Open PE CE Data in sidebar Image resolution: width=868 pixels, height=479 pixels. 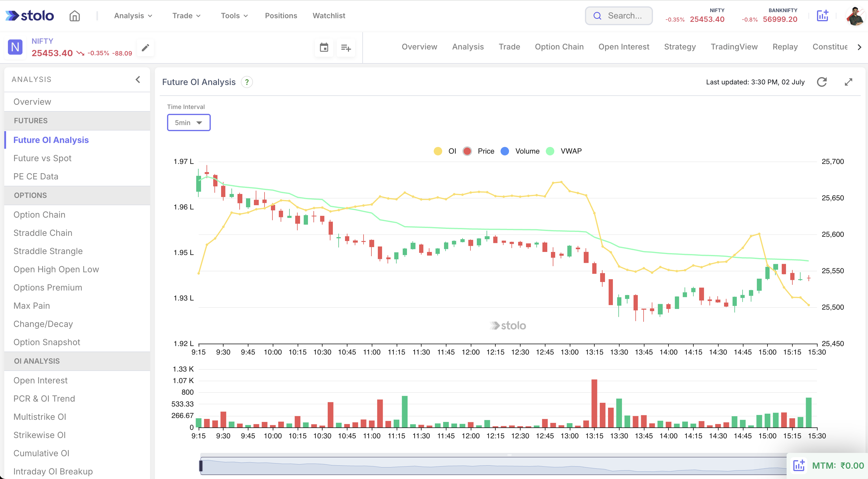pyautogui.click(x=77, y=176)
